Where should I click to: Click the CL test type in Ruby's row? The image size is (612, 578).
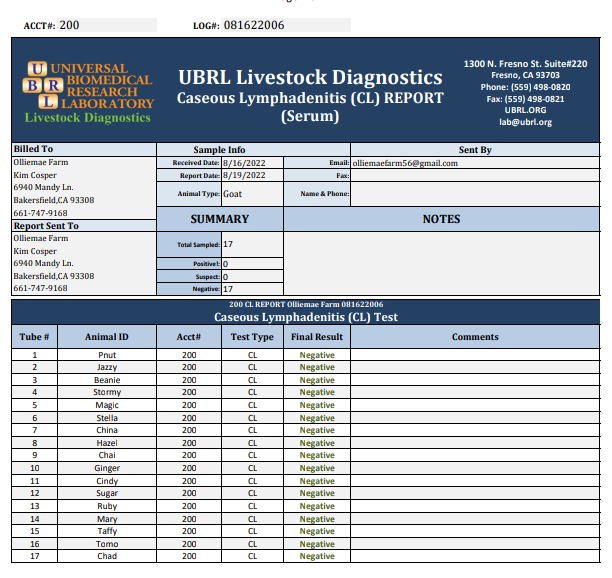253,506
